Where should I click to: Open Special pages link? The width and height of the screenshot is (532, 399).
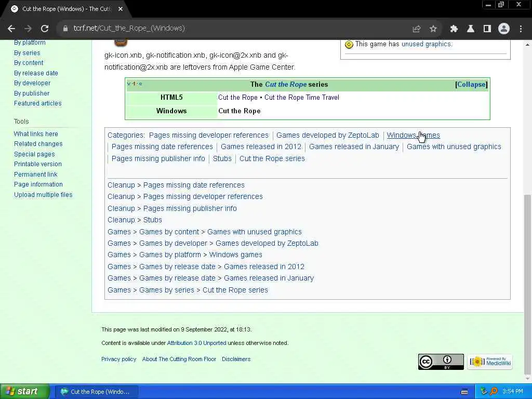(34, 154)
